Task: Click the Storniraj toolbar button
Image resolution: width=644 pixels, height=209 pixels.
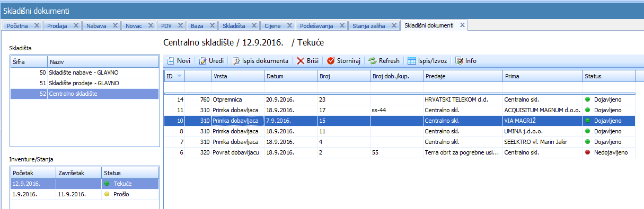Action: [344, 61]
